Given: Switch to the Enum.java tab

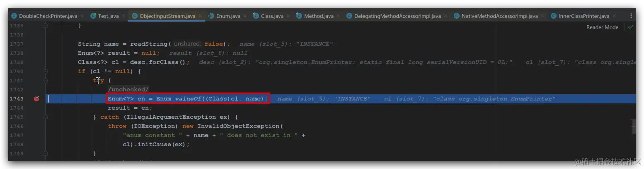Looking at the screenshot, I should tap(228, 16).
